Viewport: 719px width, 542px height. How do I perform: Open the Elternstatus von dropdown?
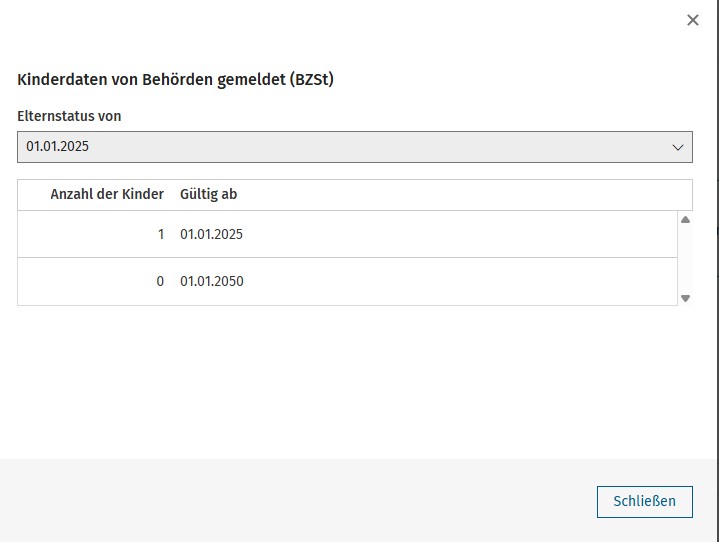pyautogui.click(x=355, y=147)
